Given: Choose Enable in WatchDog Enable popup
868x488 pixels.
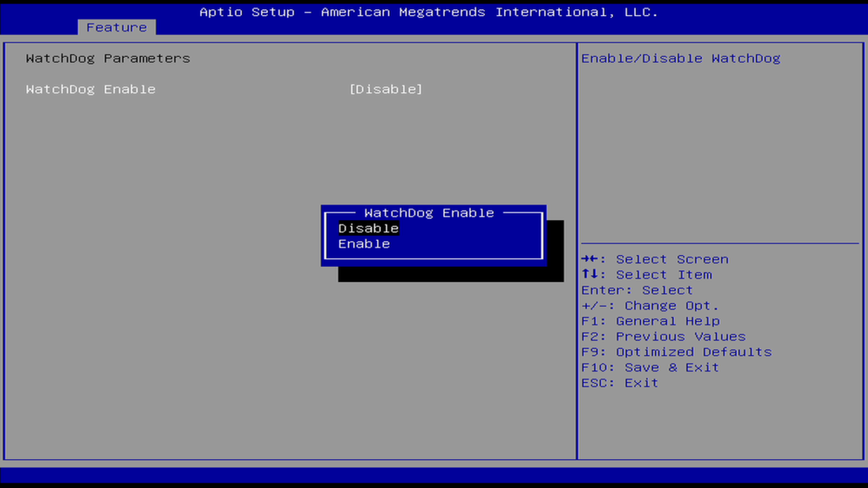Looking at the screenshot, I should click(364, 243).
